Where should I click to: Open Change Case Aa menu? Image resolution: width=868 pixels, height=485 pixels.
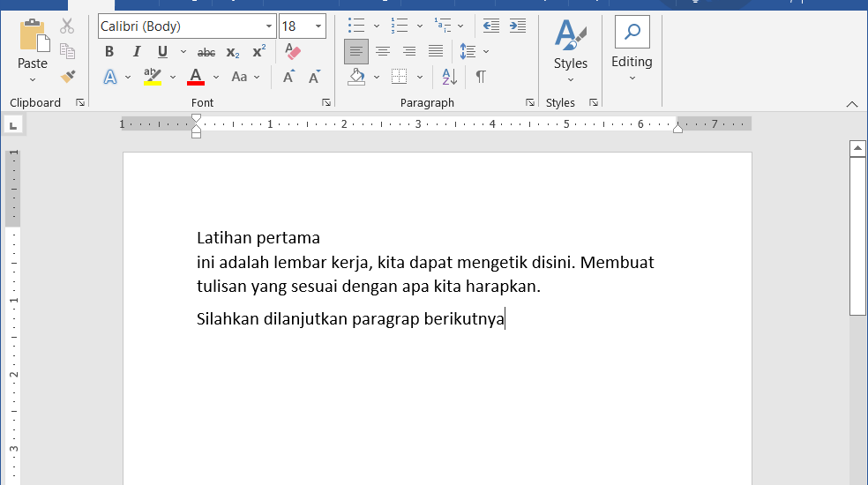coord(245,77)
